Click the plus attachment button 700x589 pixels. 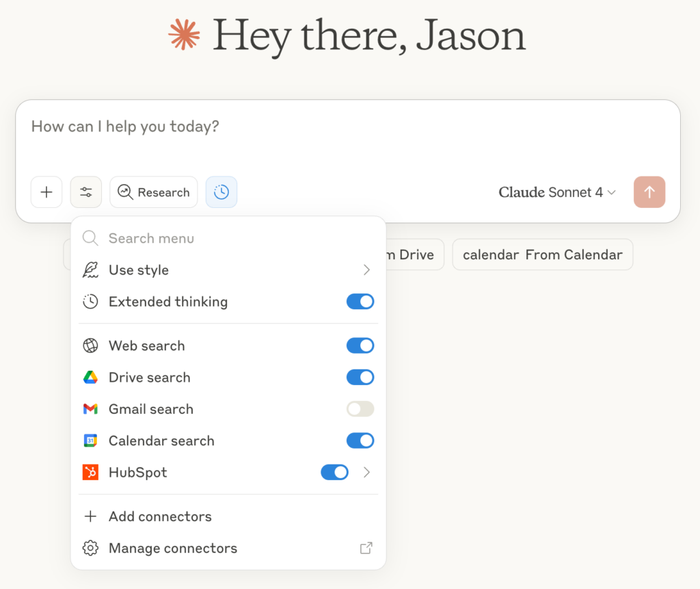point(46,192)
